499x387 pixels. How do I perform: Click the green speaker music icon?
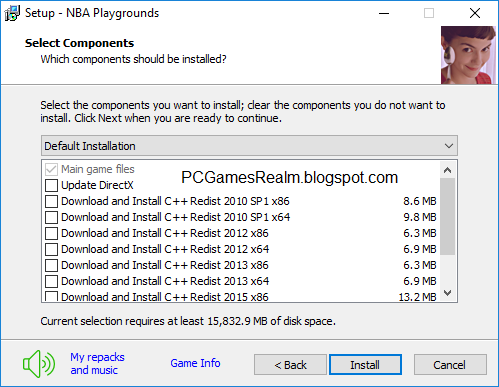39,364
